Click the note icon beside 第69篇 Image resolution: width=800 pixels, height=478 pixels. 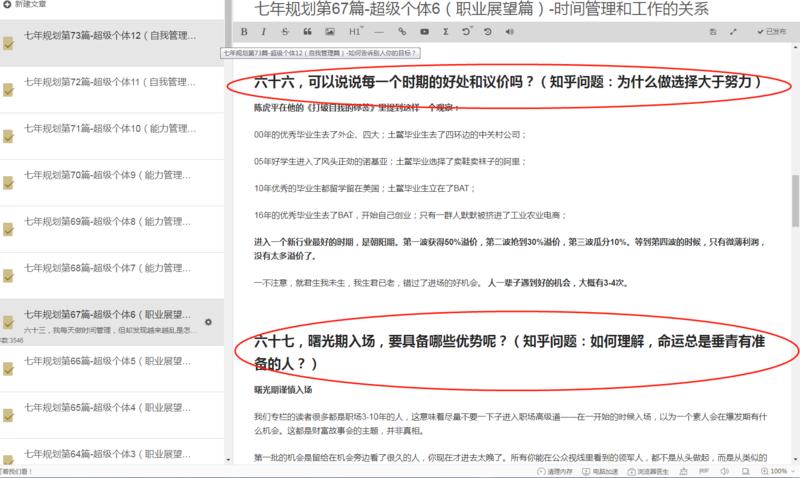coord(8,229)
